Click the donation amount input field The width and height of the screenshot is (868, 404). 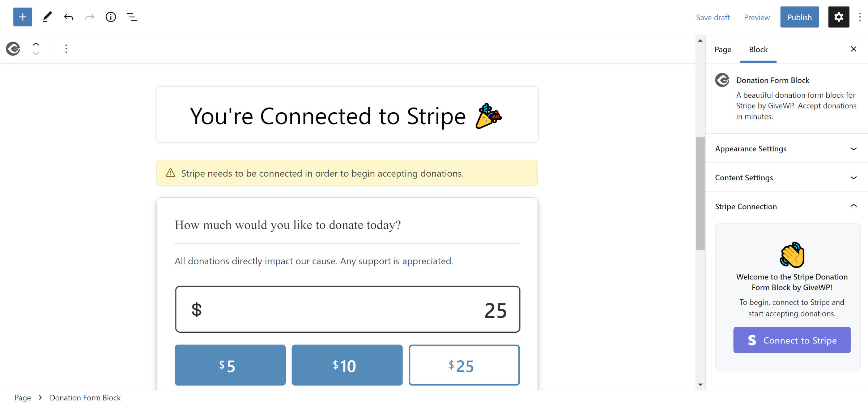pyautogui.click(x=347, y=309)
